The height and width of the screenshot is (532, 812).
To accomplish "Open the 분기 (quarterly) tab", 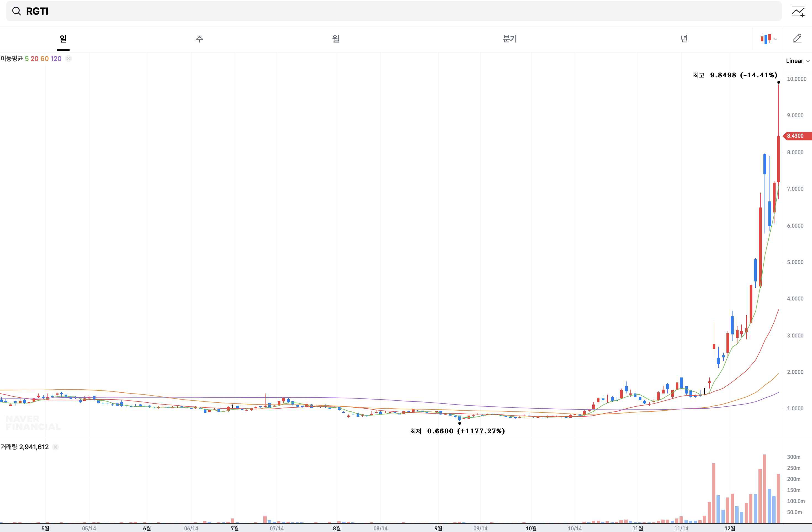I will 510,39.
